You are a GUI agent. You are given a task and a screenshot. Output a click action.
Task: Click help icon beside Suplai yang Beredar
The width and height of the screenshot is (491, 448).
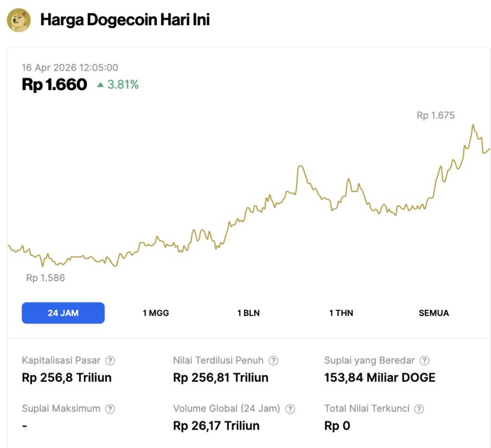point(425,361)
